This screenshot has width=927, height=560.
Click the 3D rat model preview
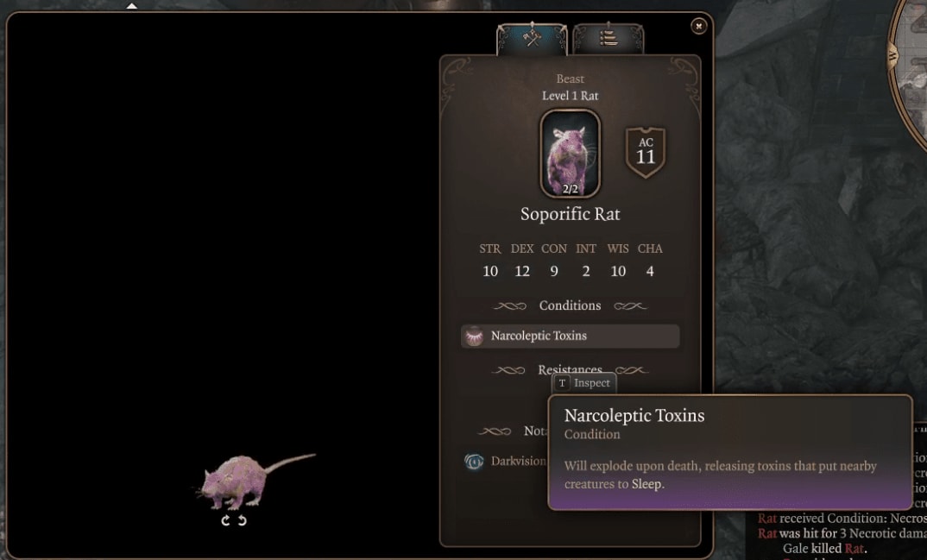(255, 481)
